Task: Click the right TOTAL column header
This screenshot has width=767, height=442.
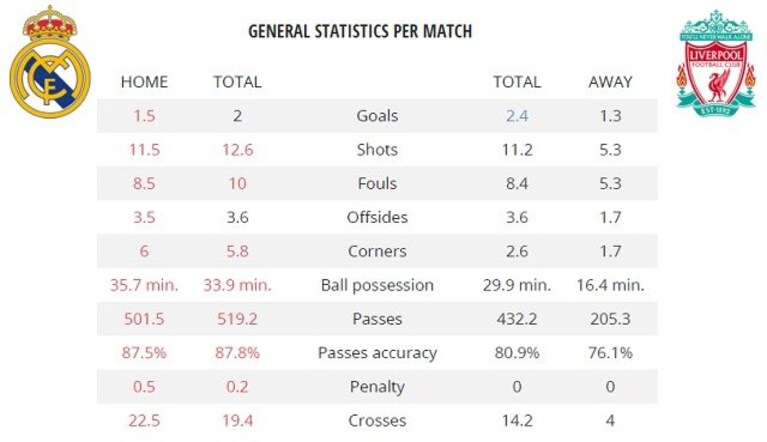Action: click(517, 82)
